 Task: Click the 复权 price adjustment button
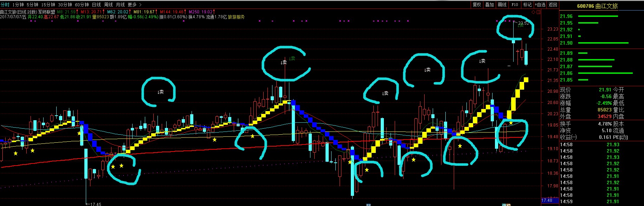[477, 5]
